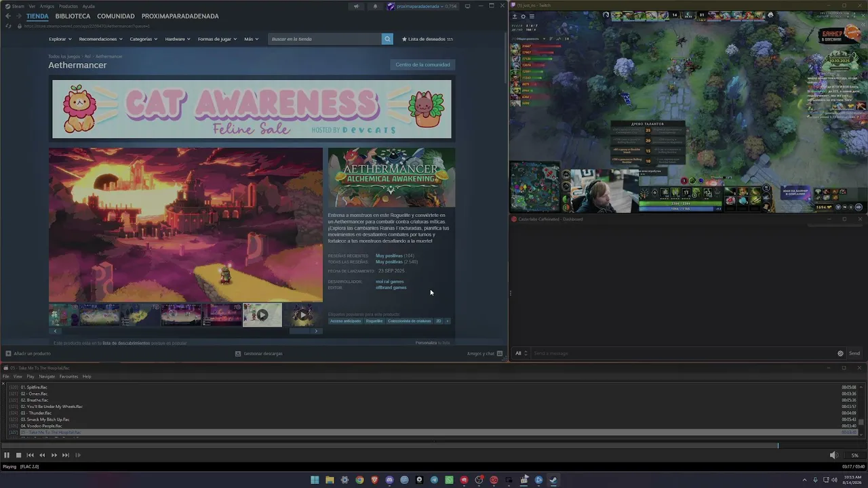Expand the Recomendaciones dropdown

tap(100, 39)
